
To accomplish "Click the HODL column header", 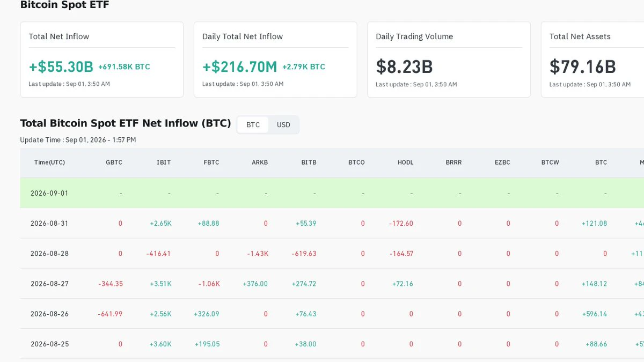I will [x=406, y=162].
